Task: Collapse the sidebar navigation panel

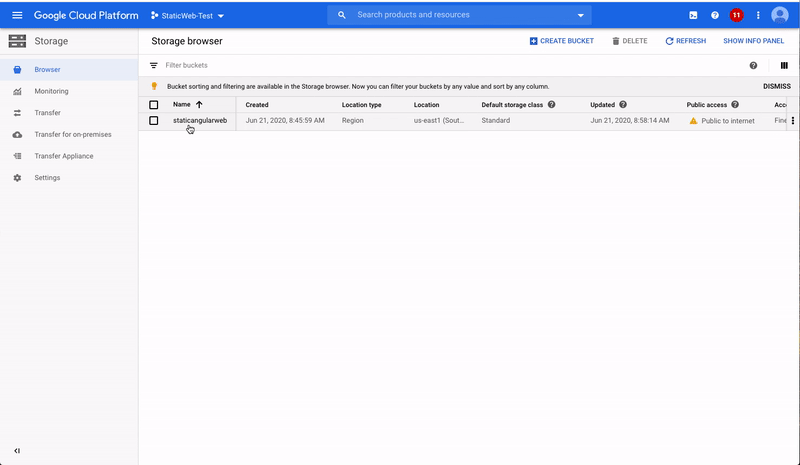Action: click(x=17, y=451)
